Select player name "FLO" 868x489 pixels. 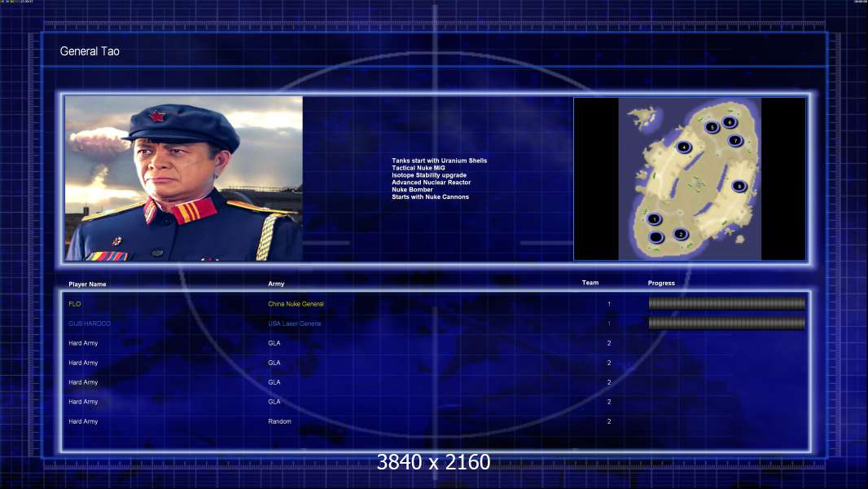point(75,304)
